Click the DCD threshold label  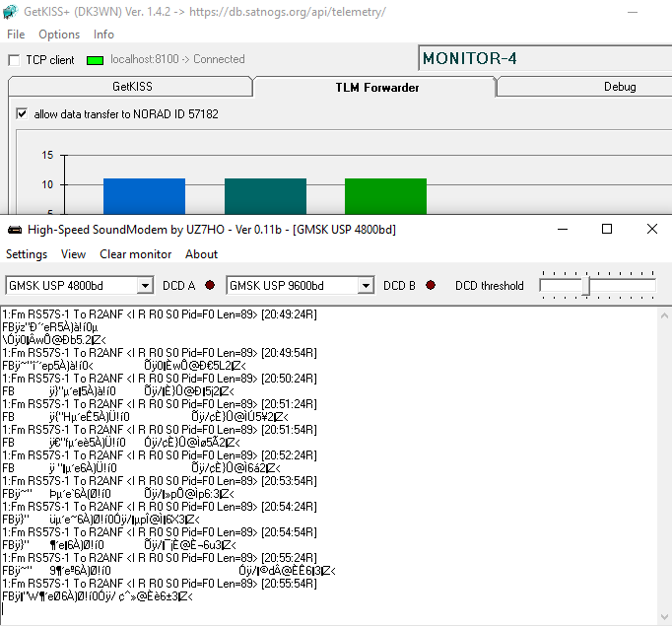(490, 286)
